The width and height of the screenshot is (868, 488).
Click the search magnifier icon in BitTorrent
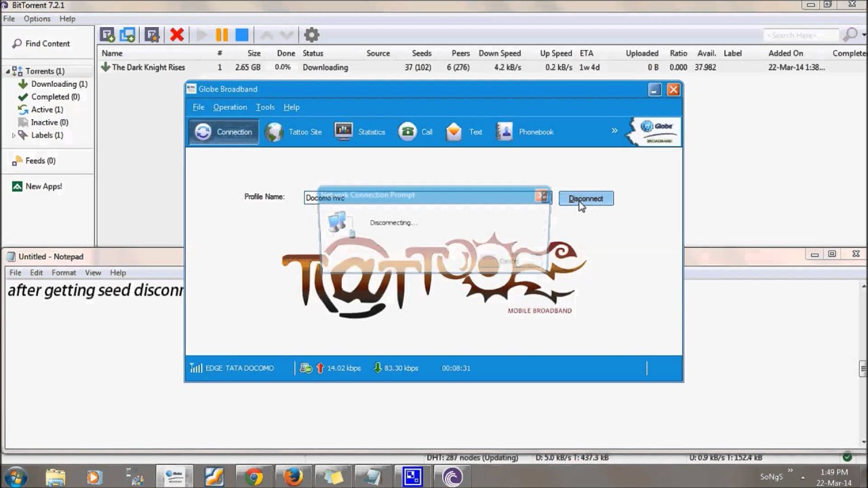(850, 35)
